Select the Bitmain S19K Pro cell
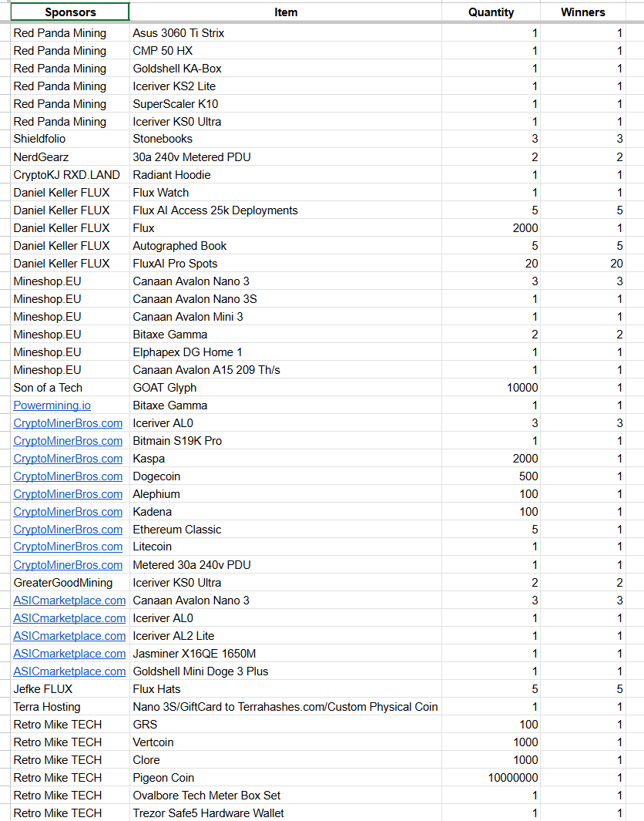 click(286, 441)
